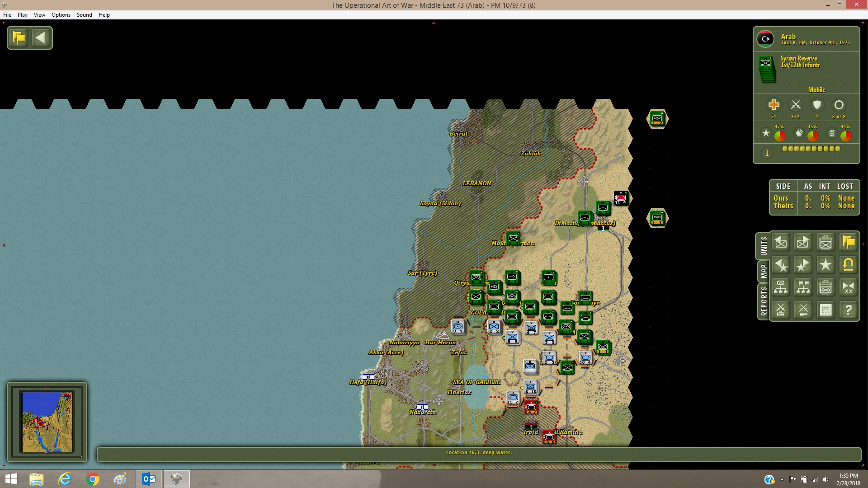Switch to the UNITS tab
The image size is (868, 488).
764,246
